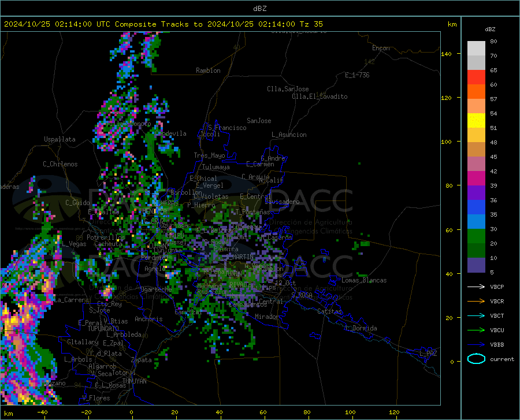520x420 pixels.
Task: Select the dark violet 5-10 dBZ swatch
Action: 476,265
